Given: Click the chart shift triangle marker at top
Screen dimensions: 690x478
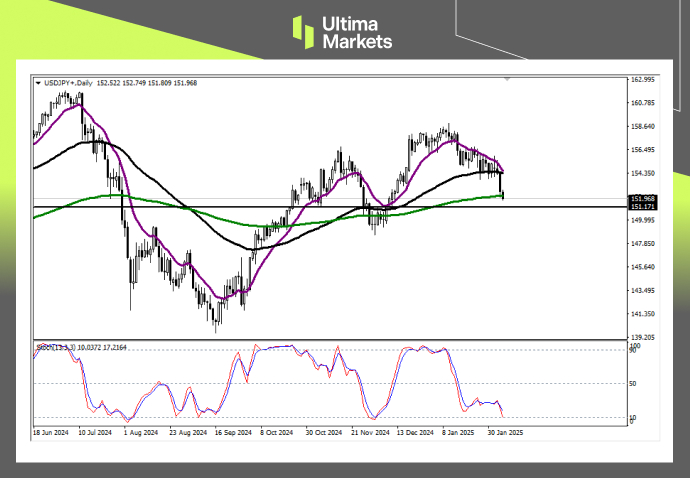Looking at the screenshot, I should pyautogui.click(x=507, y=77).
